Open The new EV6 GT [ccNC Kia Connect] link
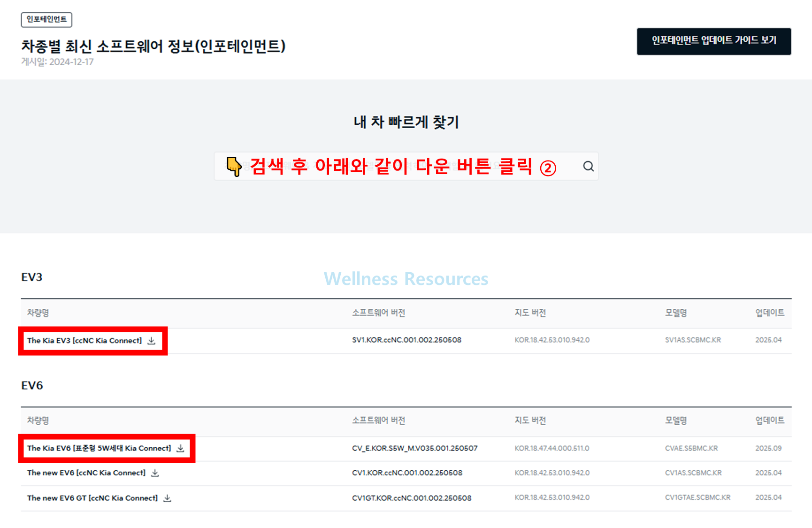The image size is (812, 528). [92, 498]
